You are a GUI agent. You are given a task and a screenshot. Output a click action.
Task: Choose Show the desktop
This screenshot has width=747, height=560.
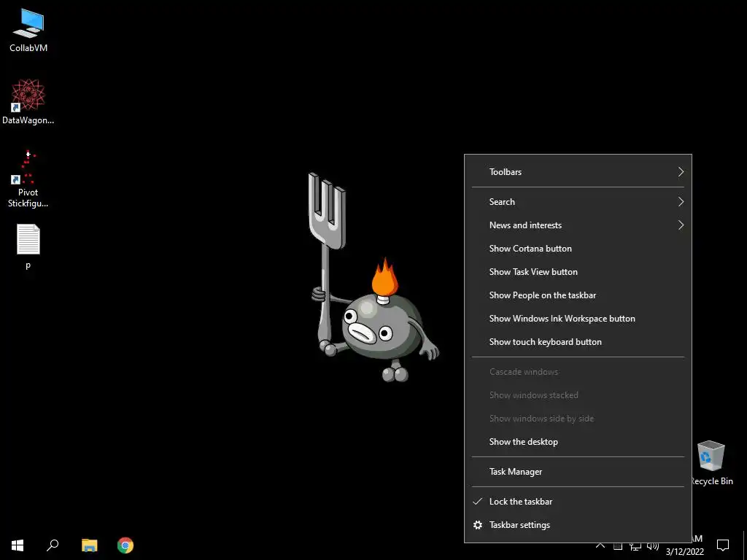(x=578, y=442)
